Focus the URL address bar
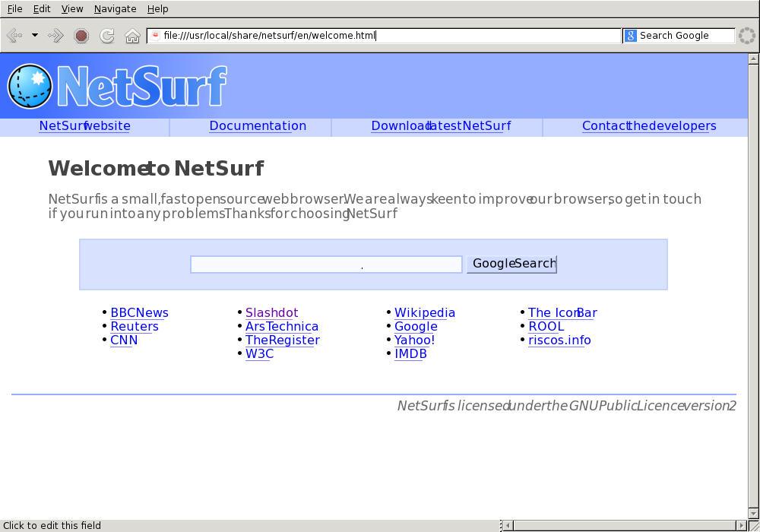This screenshot has width=760, height=532. click(388, 36)
